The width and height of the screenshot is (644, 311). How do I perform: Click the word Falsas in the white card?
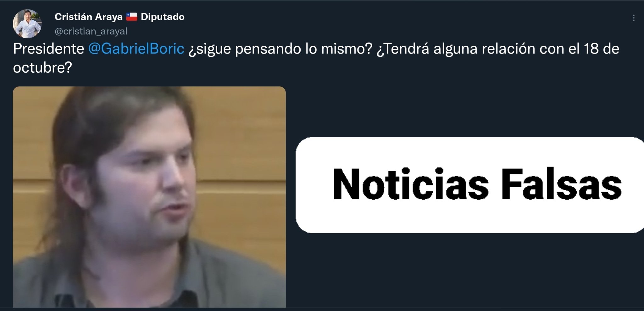click(562, 184)
